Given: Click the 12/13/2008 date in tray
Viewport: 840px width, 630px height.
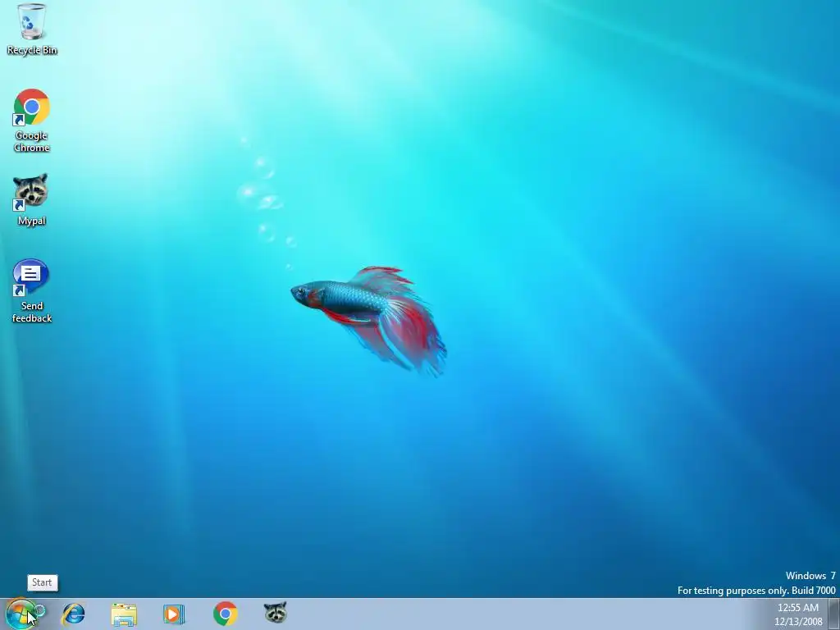Looking at the screenshot, I should (x=798, y=622).
